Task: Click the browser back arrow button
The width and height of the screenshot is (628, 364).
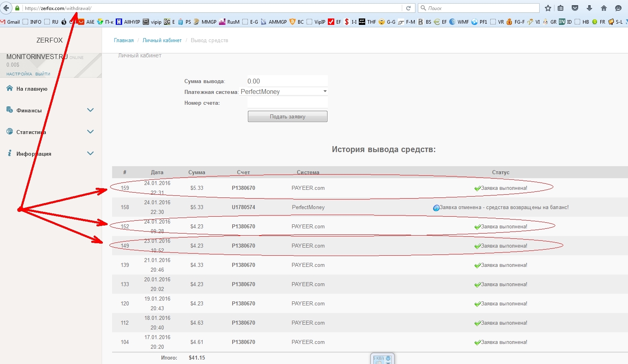Action: pyautogui.click(x=6, y=8)
